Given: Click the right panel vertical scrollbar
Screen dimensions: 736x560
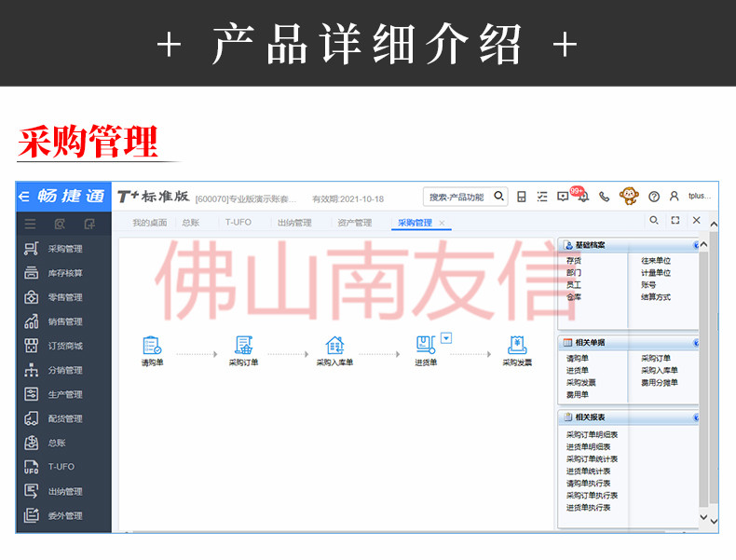Looking at the screenshot, I should 703,380.
